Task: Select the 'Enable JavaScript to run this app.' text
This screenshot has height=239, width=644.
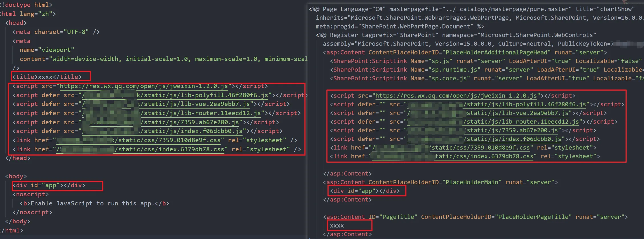Action: 92,203
